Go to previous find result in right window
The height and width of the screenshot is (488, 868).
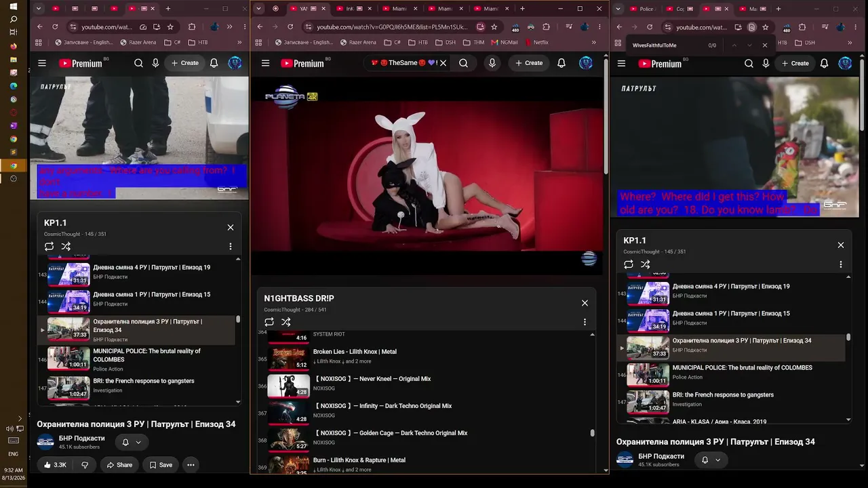point(734,45)
